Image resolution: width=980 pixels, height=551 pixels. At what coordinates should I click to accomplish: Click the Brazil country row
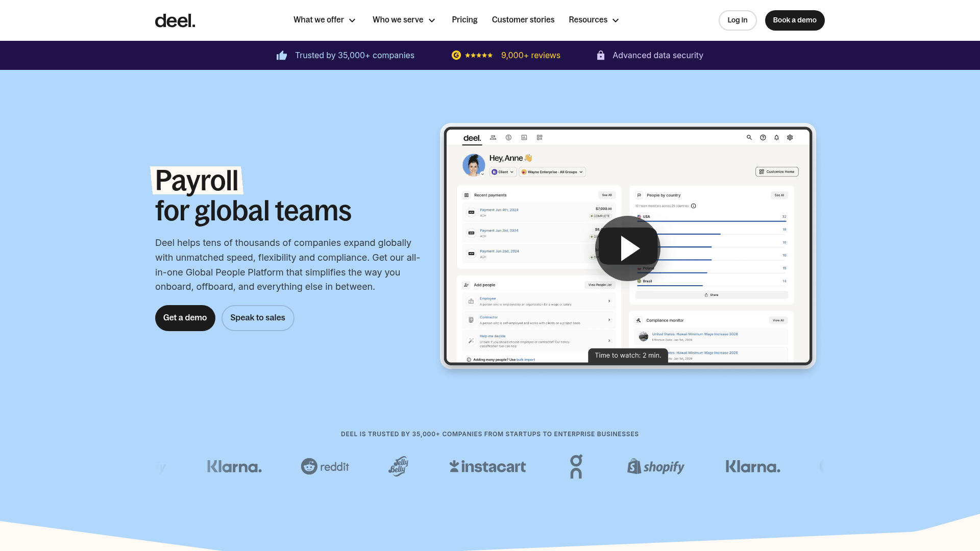pyautogui.click(x=712, y=282)
